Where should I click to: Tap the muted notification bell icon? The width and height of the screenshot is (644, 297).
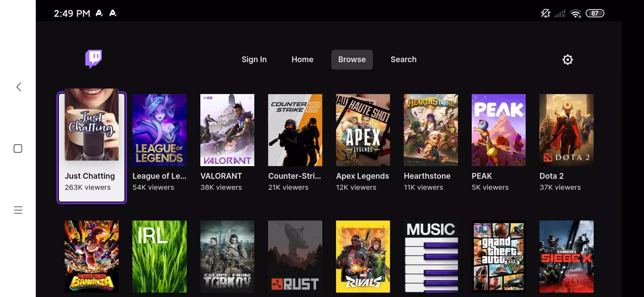[x=546, y=13]
